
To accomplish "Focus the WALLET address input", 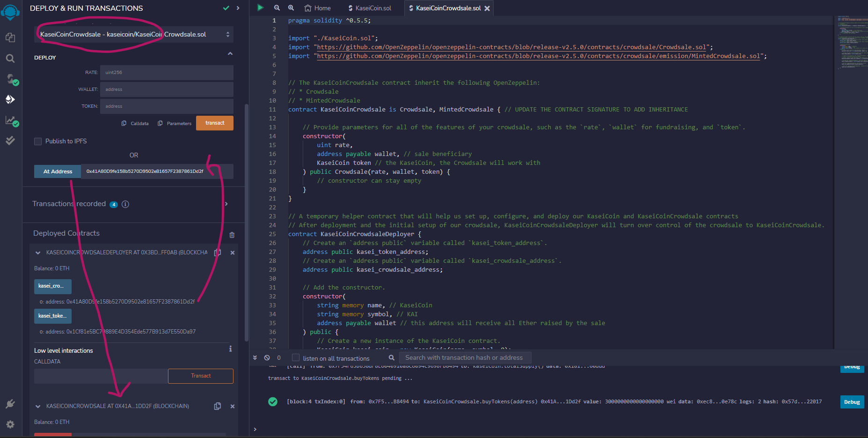I will point(167,89).
